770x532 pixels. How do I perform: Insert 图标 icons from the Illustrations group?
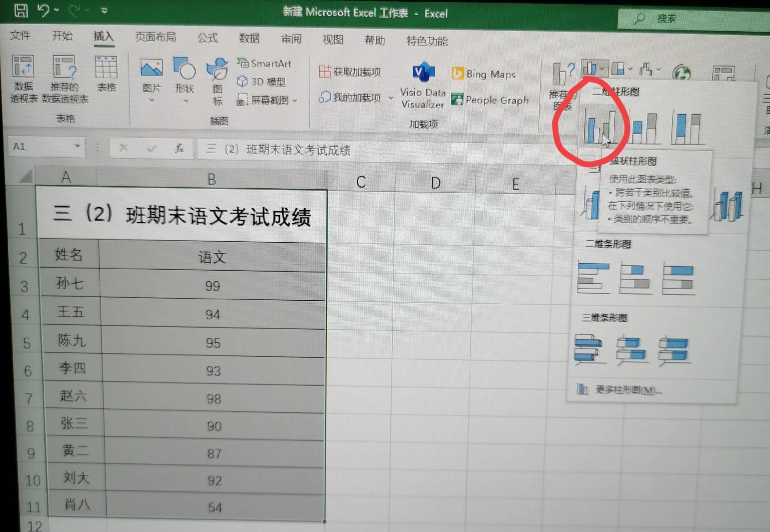217,82
